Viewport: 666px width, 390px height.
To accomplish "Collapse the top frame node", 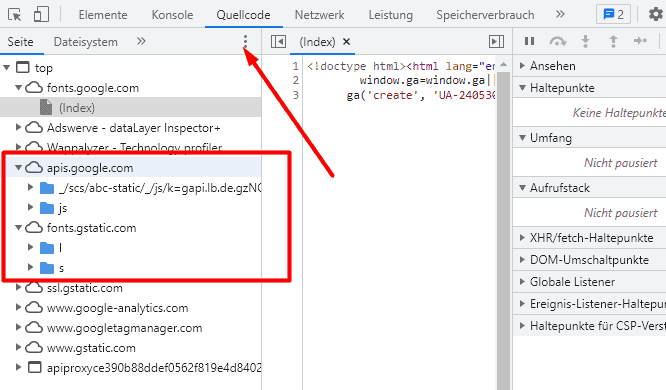I will (x=7, y=67).
